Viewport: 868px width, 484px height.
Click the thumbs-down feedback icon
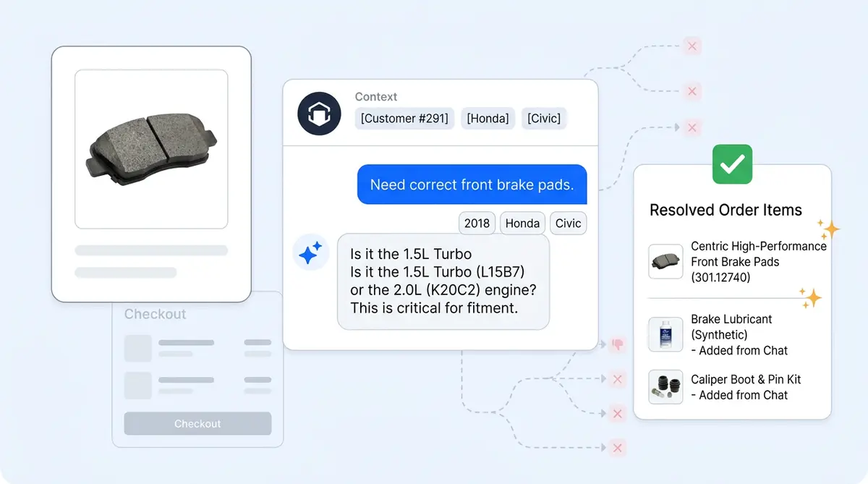pyautogui.click(x=617, y=346)
